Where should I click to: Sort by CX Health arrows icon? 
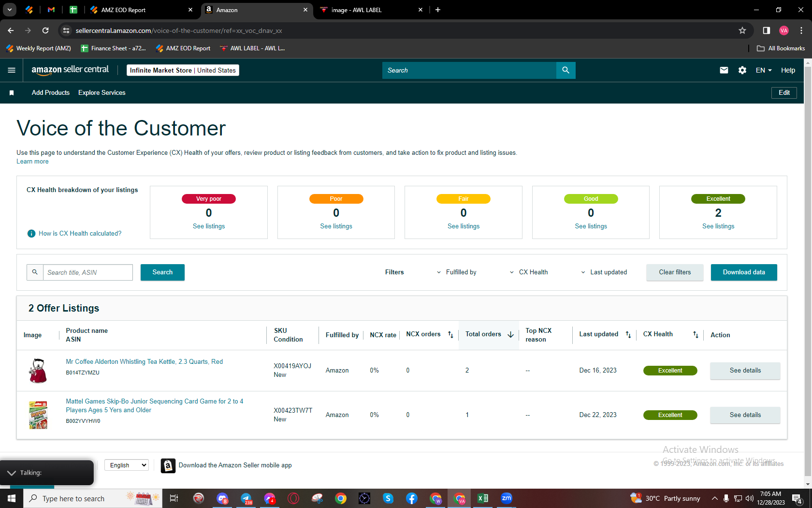[696, 335]
